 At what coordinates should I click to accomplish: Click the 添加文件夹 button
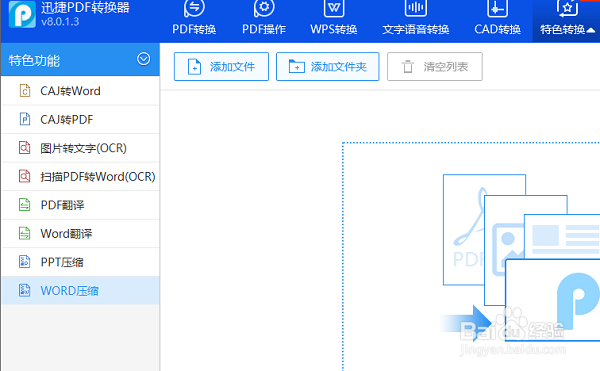(x=328, y=67)
